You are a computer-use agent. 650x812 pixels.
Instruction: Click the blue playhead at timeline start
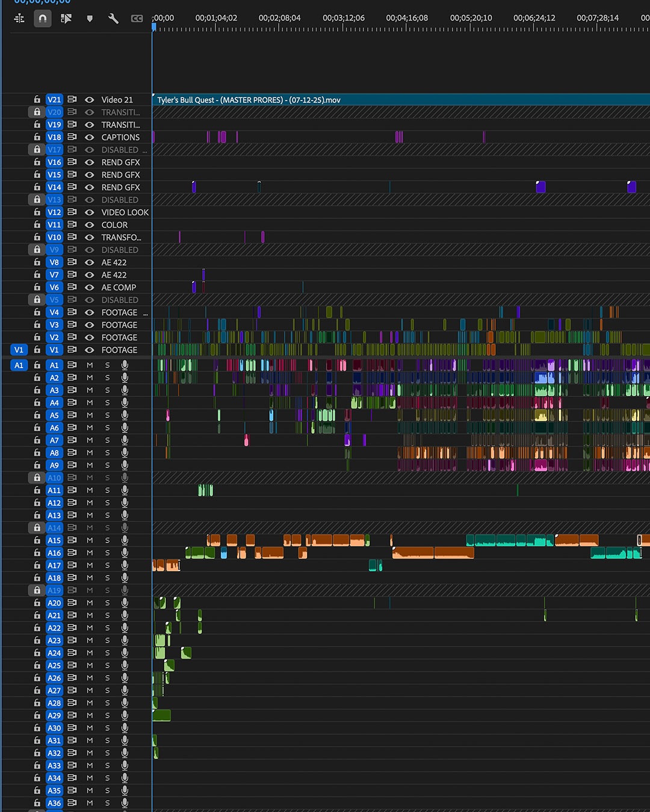click(154, 26)
